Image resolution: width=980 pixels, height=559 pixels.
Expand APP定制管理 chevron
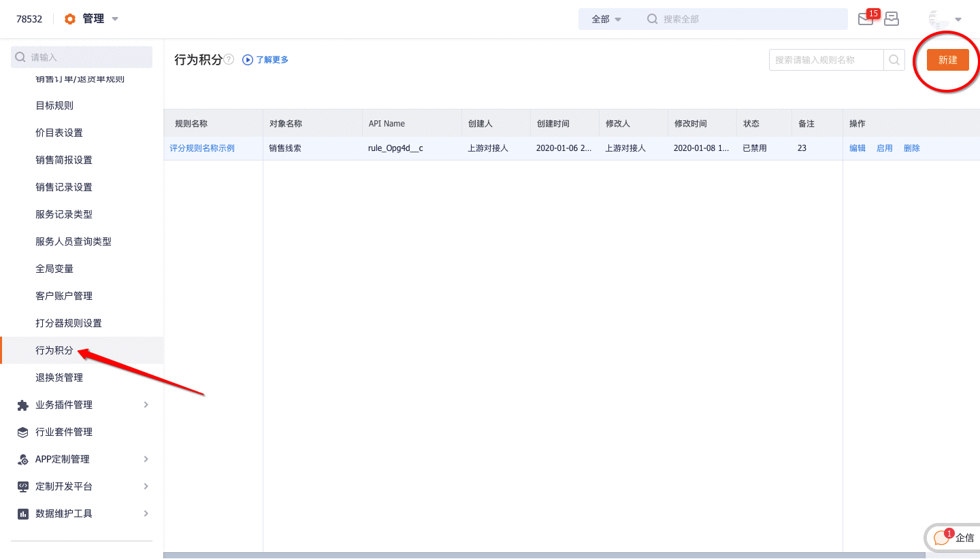click(146, 459)
